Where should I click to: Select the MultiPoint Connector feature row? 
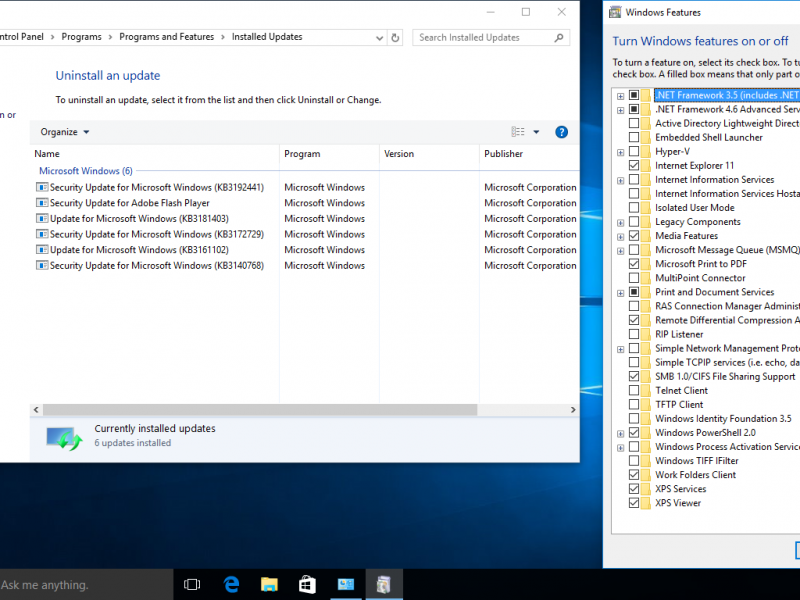click(700, 278)
